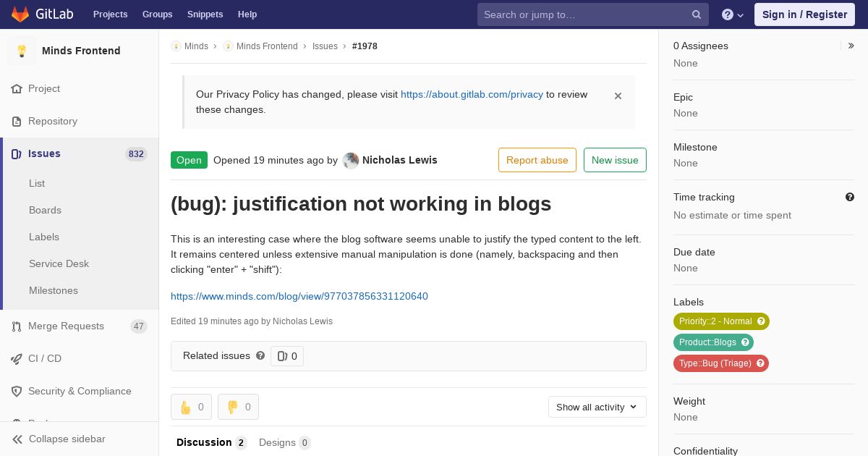
Task: Click the Collapse sidebar double-chevron icon
Action: click(x=17, y=439)
